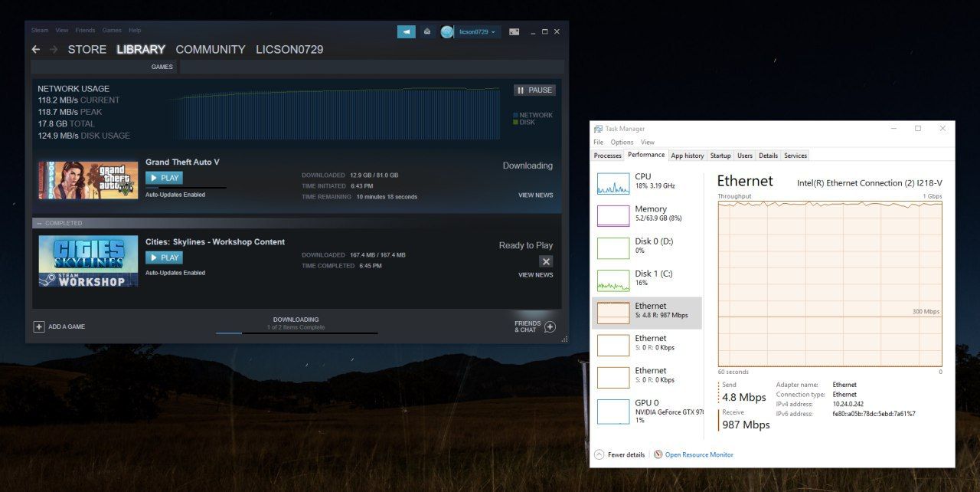Open the Steam inbox envelope icon
Screen dimensions: 980x492
[427, 32]
